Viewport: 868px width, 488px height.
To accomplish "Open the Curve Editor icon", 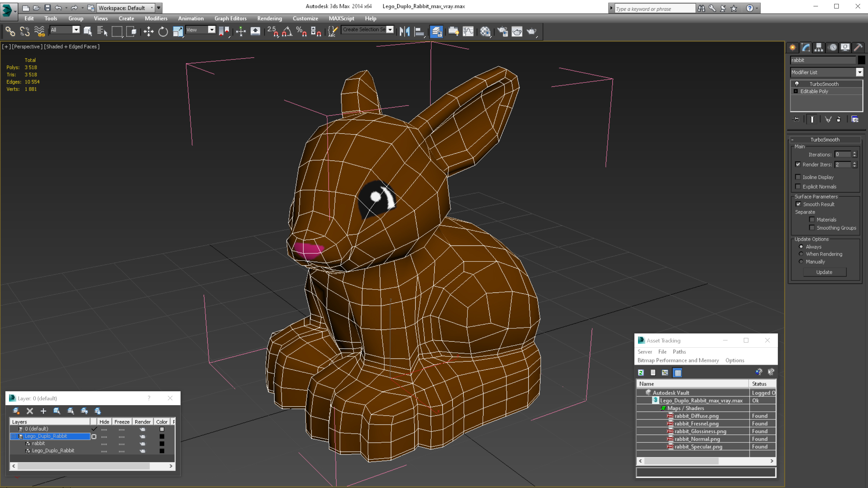I will click(x=468, y=31).
